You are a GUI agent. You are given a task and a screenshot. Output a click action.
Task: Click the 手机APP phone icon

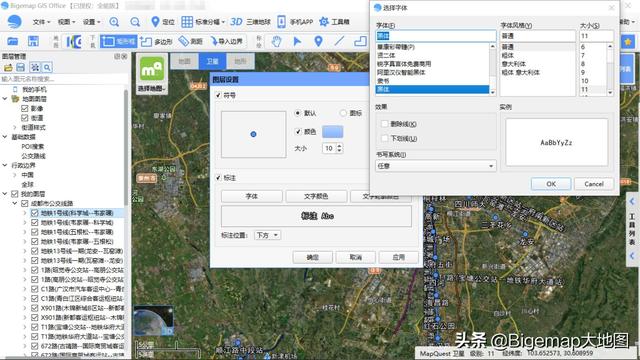[282, 22]
